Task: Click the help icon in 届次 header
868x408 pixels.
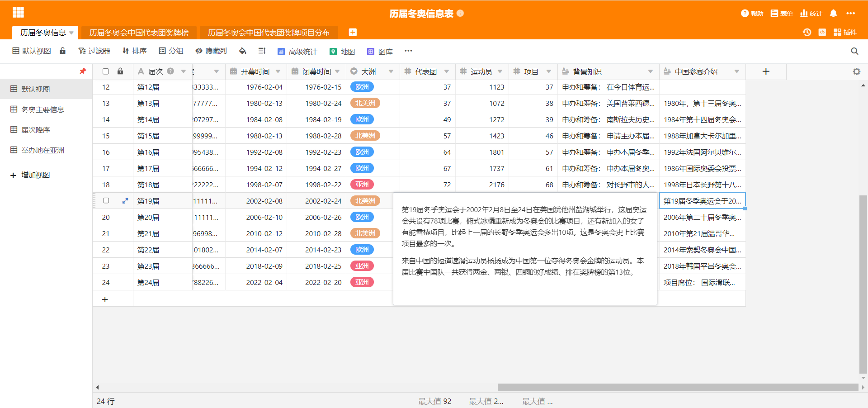Action: click(x=170, y=71)
